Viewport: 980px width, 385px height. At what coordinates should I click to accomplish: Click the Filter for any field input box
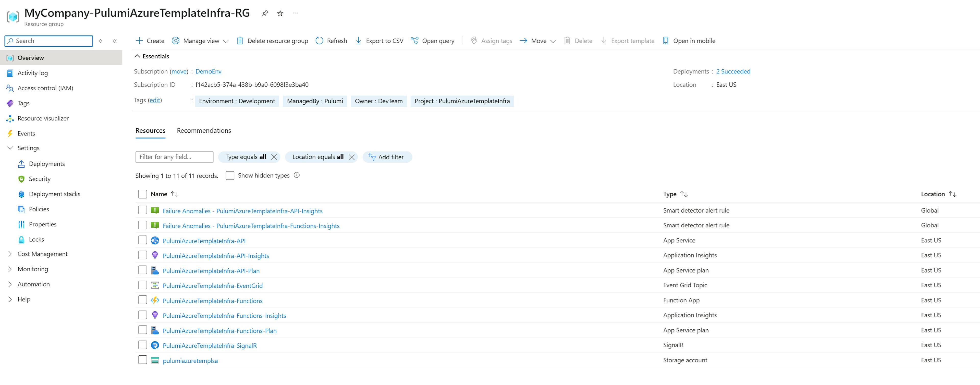click(x=174, y=157)
